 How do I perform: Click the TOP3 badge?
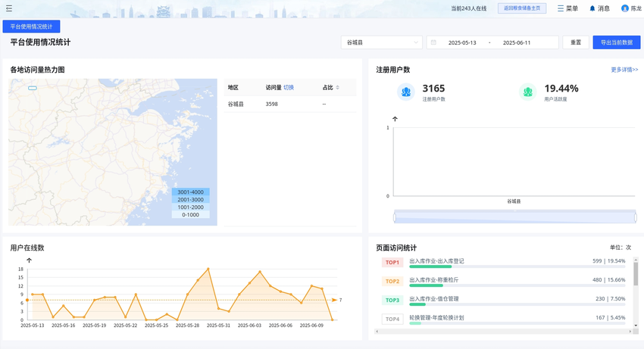[x=392, y=300]
